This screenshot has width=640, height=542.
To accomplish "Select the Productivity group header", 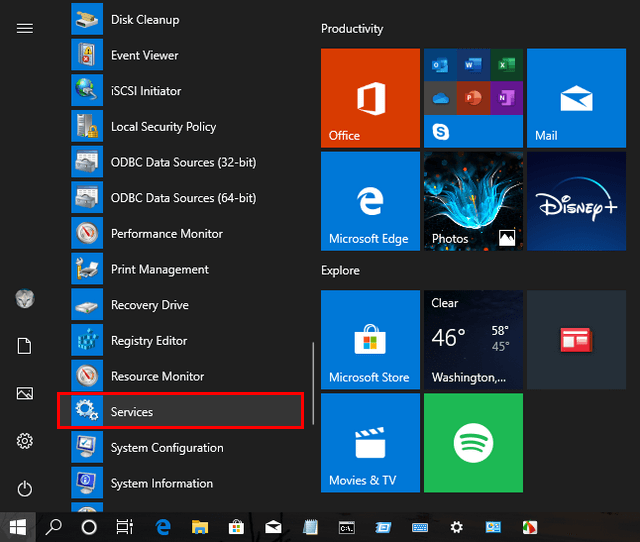I will 352,29.
